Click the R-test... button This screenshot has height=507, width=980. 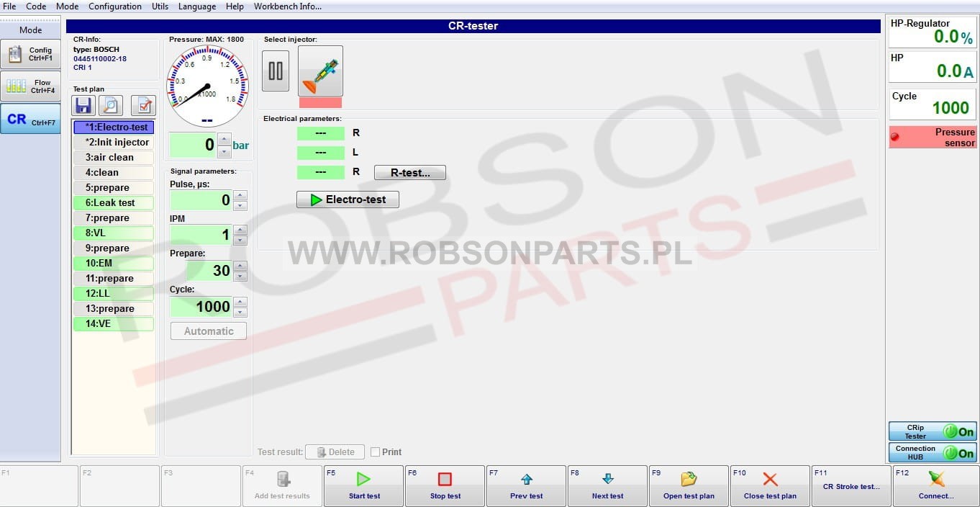coord(409,173)
